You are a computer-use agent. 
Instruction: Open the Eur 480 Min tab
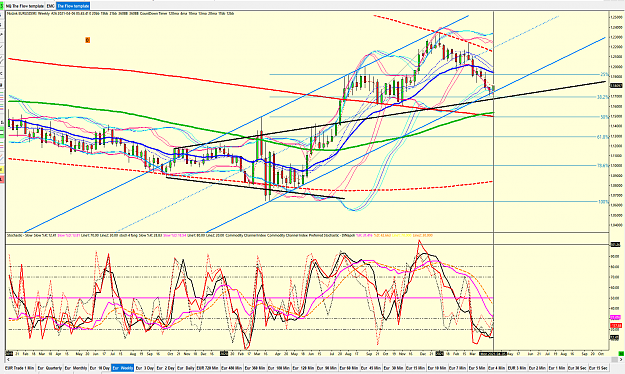[232, 368]
